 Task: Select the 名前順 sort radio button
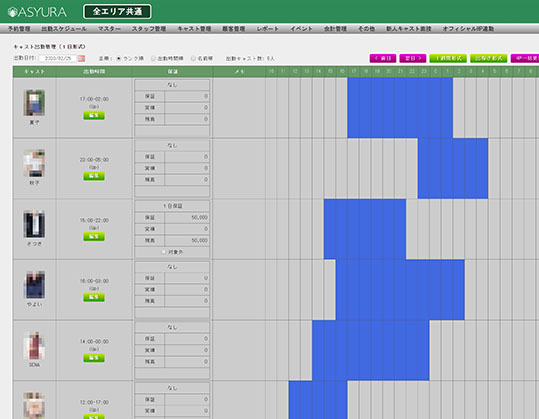(x=193, y=59)
